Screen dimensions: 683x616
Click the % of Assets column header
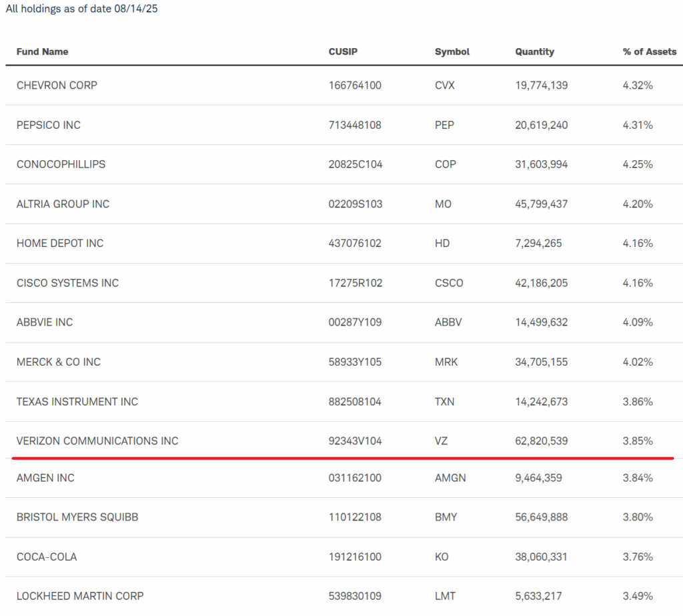(x=650, y=51)
